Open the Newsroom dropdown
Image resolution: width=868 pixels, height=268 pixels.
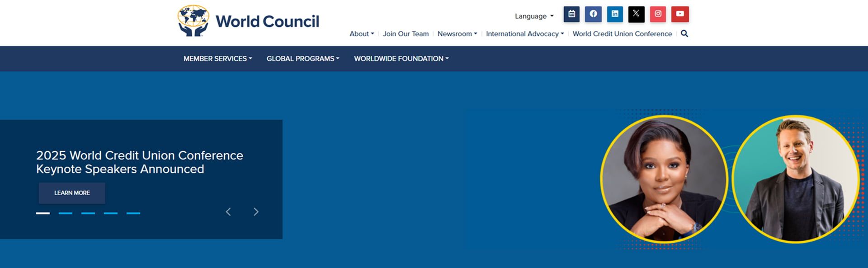457,34
